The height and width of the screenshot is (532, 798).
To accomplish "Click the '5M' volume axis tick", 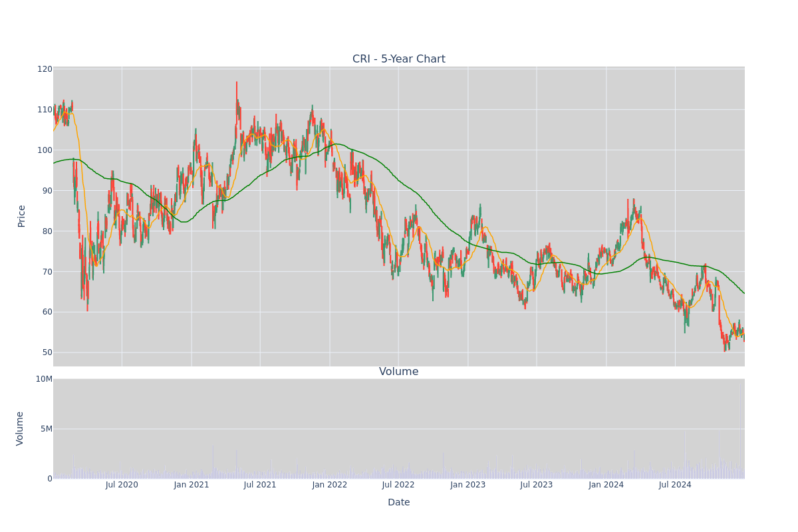I will (x=47, y=429).
